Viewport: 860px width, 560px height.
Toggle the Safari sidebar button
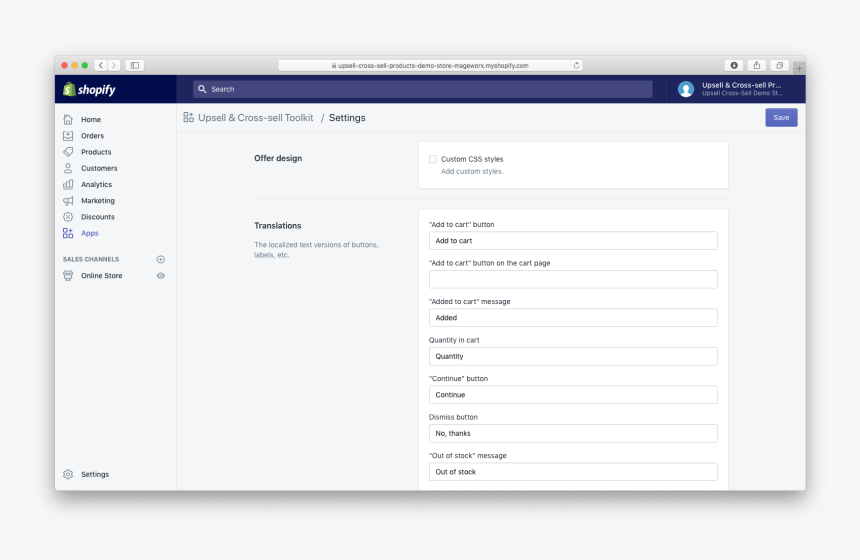[134, 65]
